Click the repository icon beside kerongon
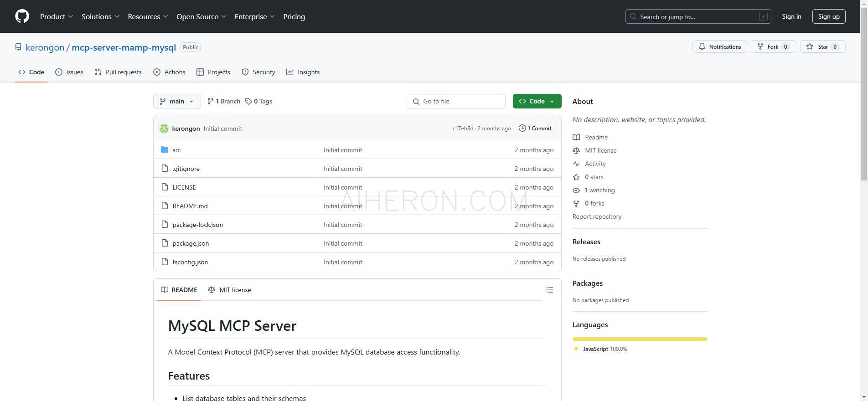This screenshot has width=868, height=401. (18, 47)
